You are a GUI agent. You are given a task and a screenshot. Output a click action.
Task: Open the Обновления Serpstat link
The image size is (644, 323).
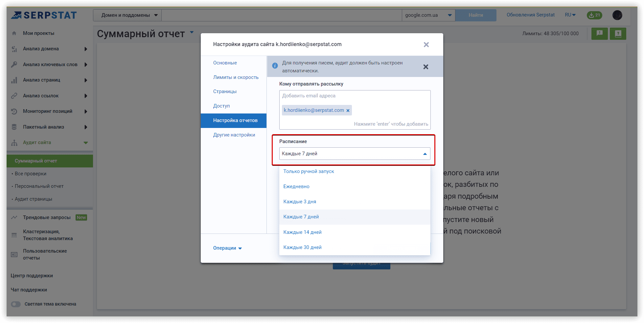(x=531, y=15)
